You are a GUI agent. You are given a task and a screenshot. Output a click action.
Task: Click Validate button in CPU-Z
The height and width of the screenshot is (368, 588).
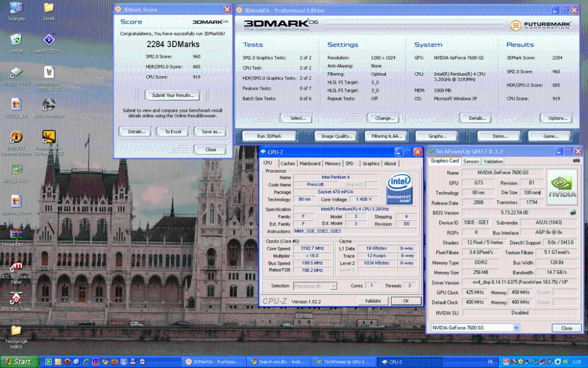point(373,301)
